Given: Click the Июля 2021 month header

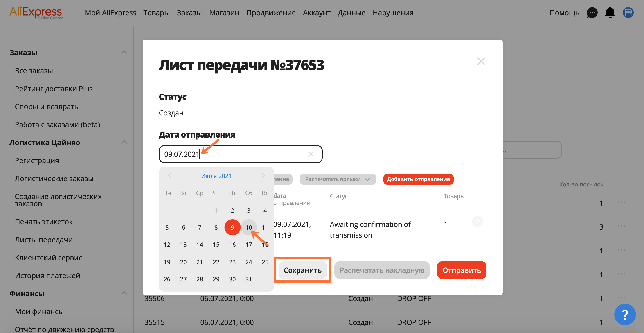Looking at the screenshot, I should pyautogui.click(x=216, y=176).
